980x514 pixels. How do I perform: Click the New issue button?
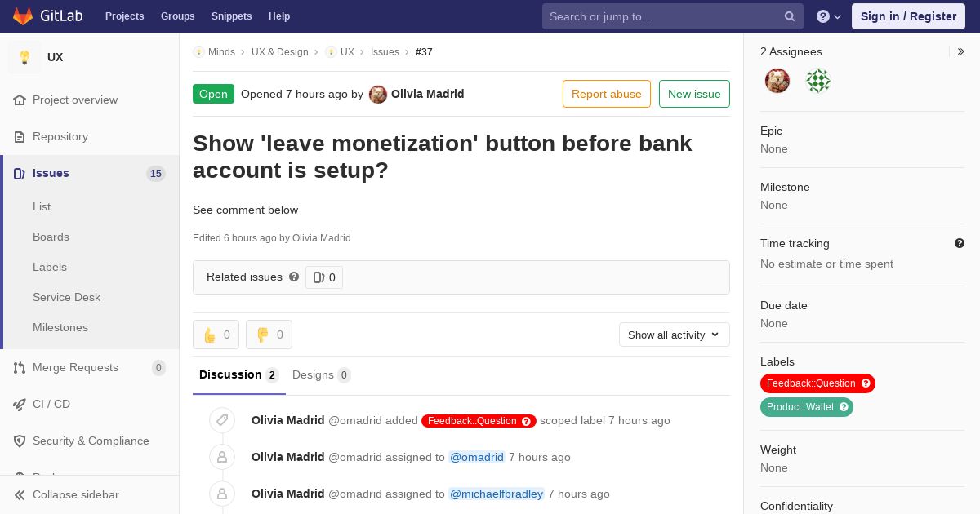(x=694, y=94)
